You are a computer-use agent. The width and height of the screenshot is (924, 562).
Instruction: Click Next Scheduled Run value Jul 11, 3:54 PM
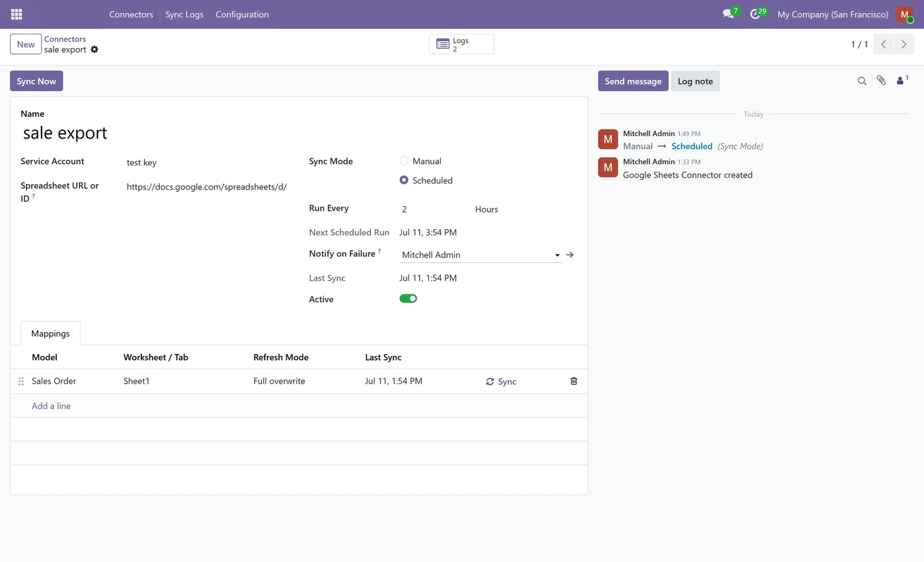tap(428, 232)
